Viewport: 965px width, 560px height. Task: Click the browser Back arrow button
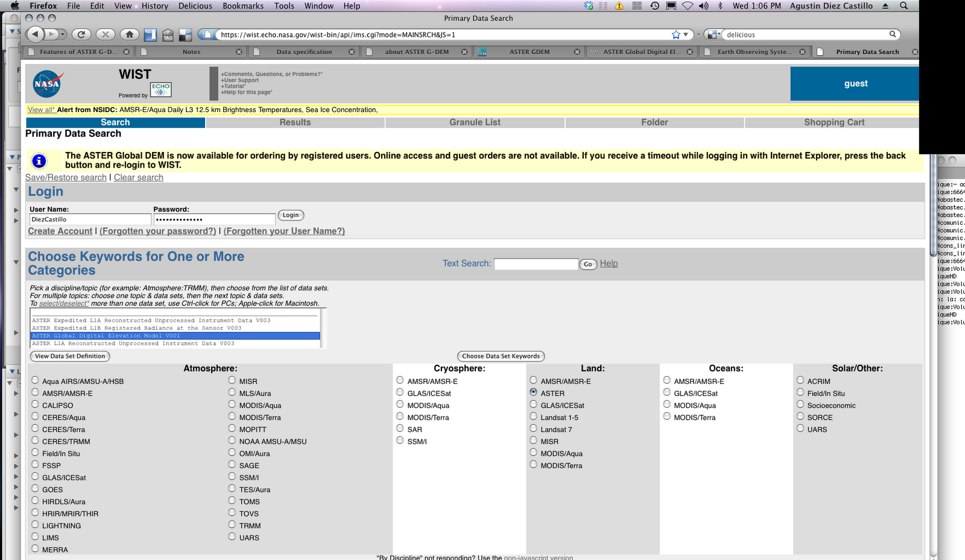36,34
